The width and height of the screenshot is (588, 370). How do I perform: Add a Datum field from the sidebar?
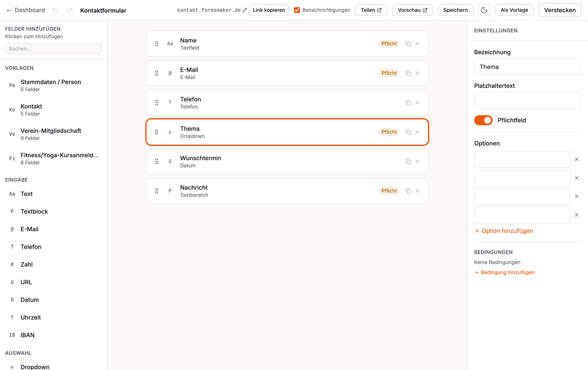(54, 300)
